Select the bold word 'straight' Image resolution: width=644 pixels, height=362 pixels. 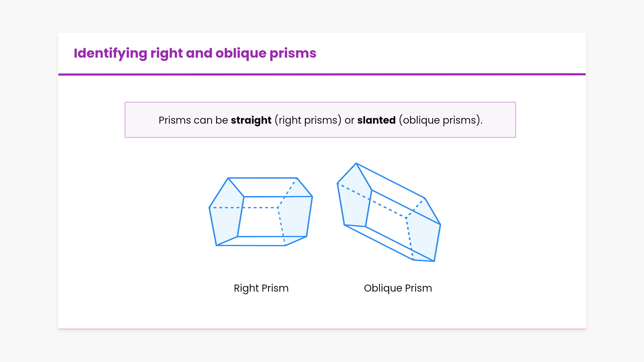tap(251, 120)
